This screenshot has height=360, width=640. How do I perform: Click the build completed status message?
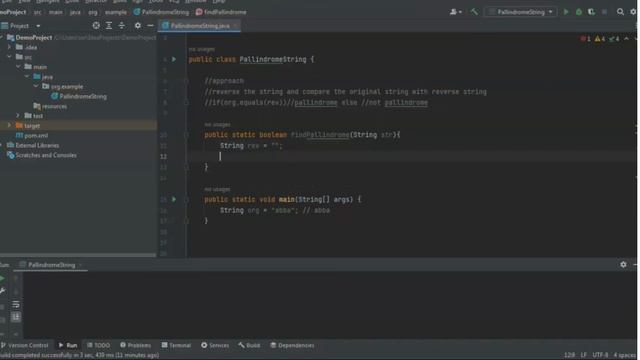pyautogui.click(x=80, y=356)
